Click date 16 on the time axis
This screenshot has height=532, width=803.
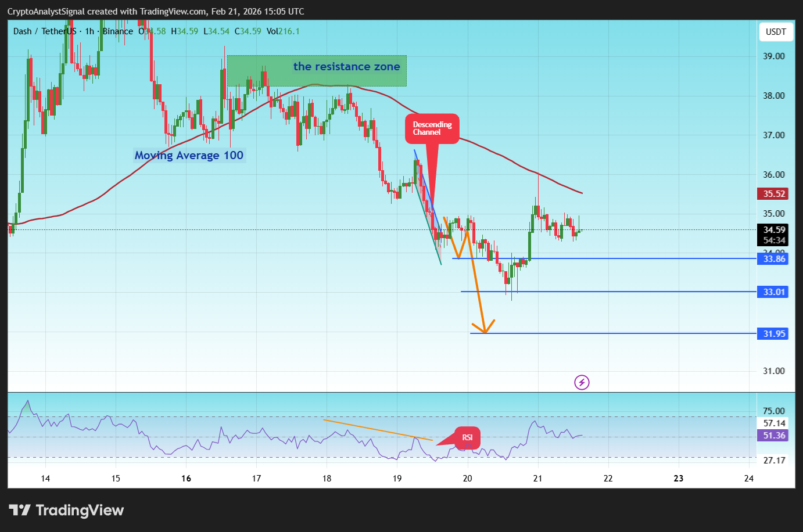click(x=186, y=479)
